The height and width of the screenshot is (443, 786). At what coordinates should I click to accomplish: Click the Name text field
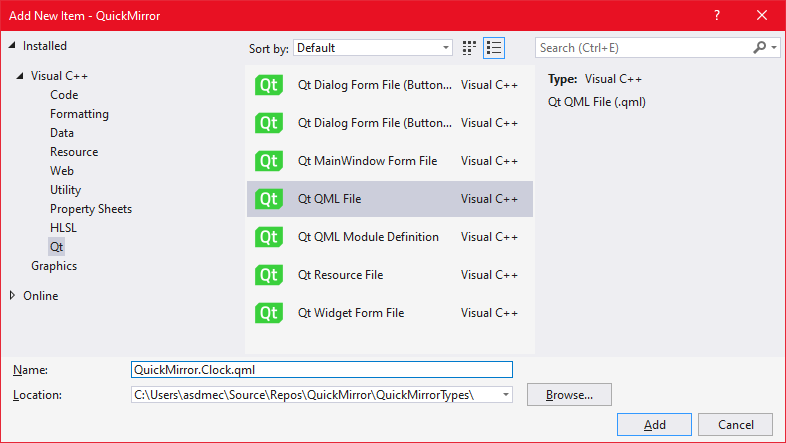(321, 370)
